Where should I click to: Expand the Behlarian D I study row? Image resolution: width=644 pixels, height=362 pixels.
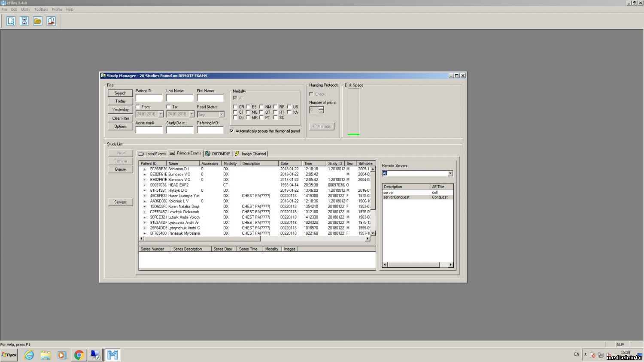click(145, 169)
